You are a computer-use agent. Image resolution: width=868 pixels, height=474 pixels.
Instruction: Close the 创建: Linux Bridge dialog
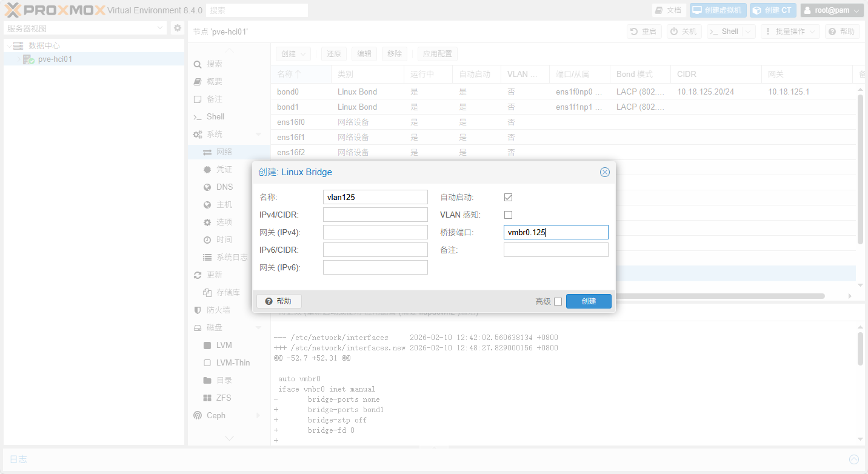tap(605, 172)
